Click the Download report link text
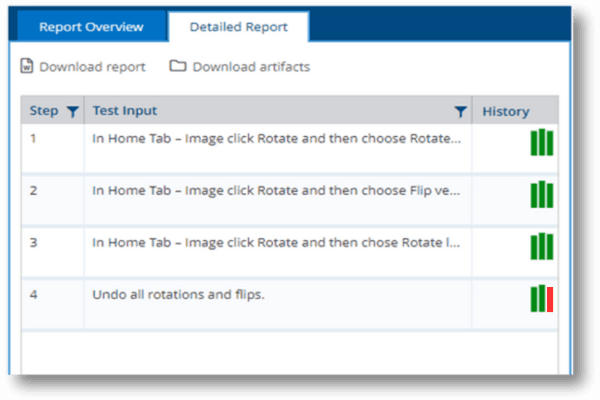The image size is (600, 400). point(92,67)
